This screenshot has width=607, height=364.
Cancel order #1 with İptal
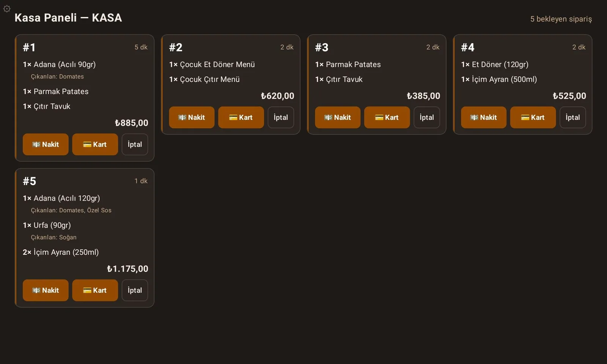[x=135, y=144]
